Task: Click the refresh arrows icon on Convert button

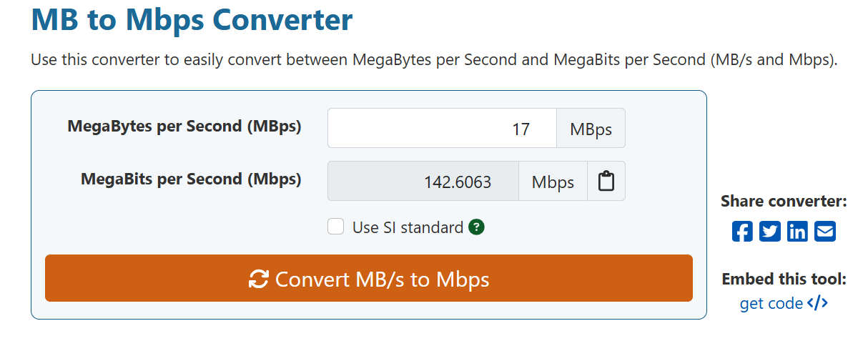Action: [258, 279]
